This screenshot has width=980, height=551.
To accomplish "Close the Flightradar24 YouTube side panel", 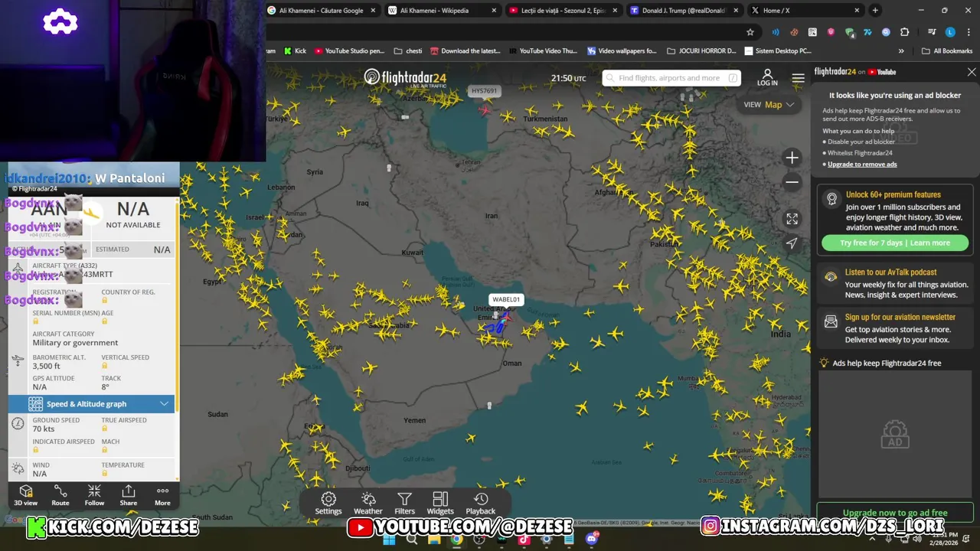I will [972, 72].
